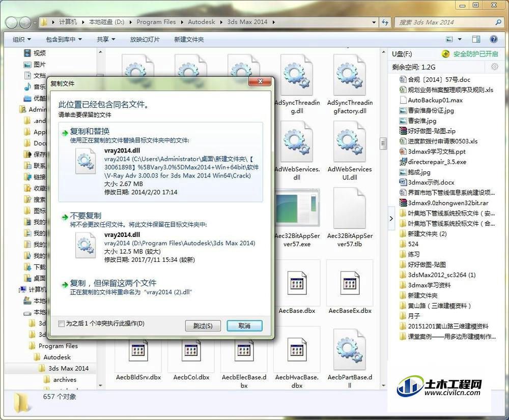Open the U盘 panel settings gear
The height and width of the screenshot is (420, 509).
coord(494,67)
